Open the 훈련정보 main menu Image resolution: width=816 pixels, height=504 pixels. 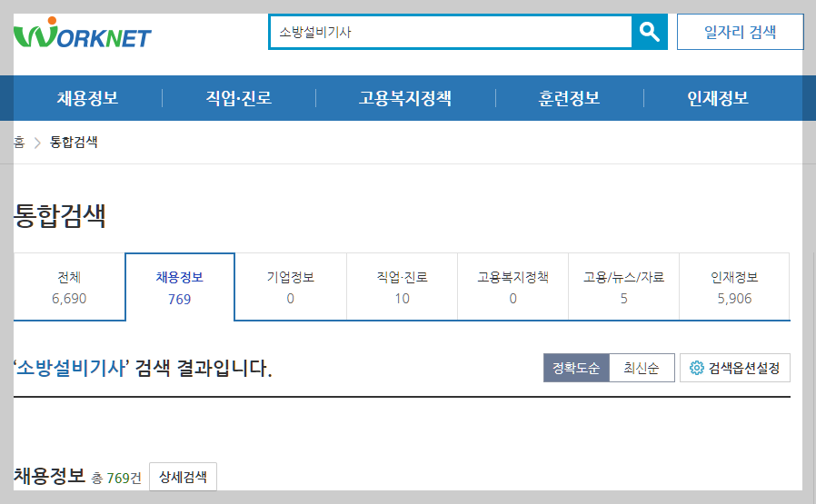(x=570, y=98)
